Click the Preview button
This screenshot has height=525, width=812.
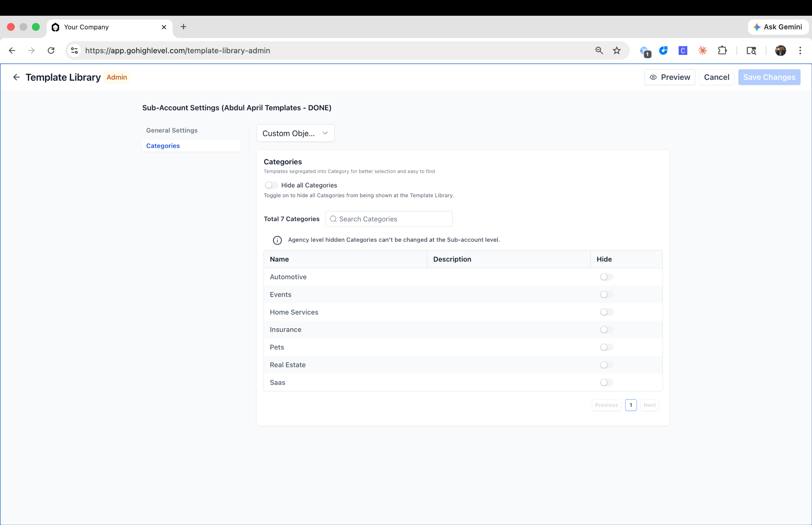coord(670,77)
